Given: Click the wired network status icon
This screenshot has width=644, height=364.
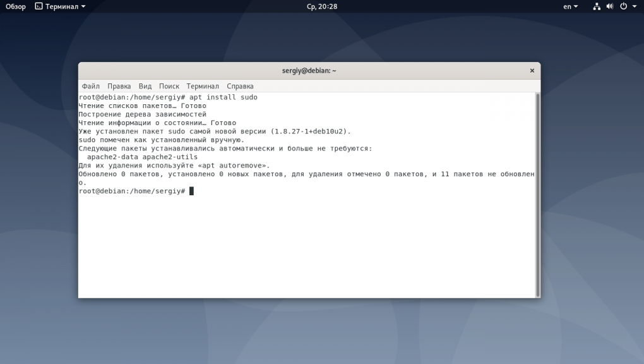Looking at the screenshot, I should click(597, 6).
